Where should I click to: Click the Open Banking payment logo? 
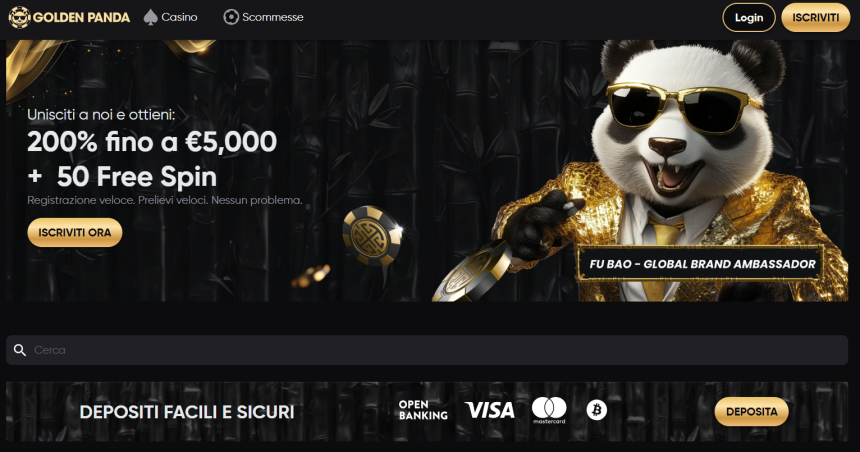pyautogui.click(x=423, y=410)
